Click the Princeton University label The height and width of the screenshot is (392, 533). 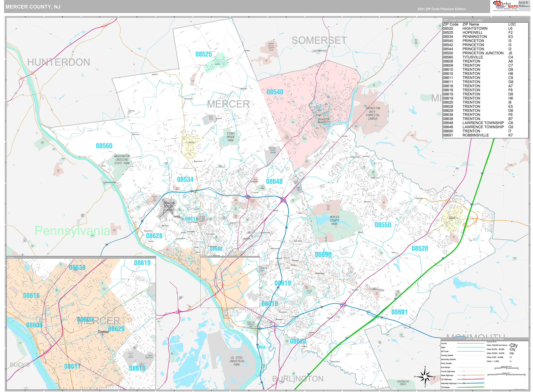pyautogui.click(x=324, y=121)
